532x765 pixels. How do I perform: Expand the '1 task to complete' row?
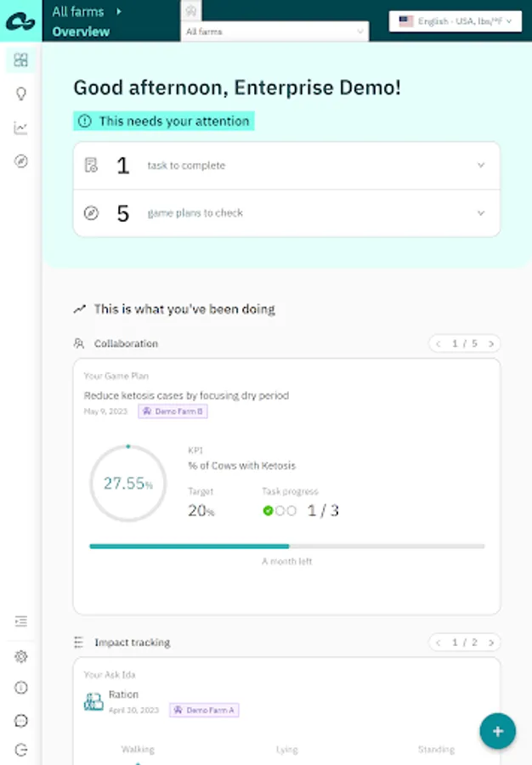(x=286, y=166)
